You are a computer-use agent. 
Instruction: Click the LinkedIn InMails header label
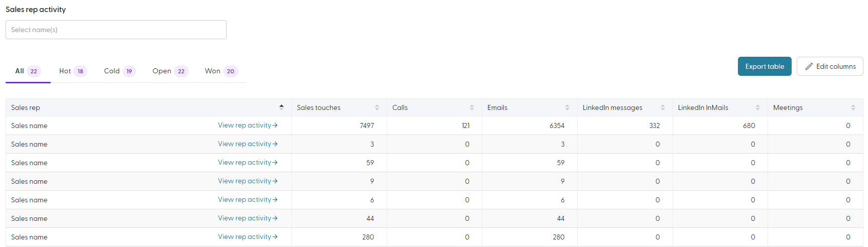[x=703, y=107]
